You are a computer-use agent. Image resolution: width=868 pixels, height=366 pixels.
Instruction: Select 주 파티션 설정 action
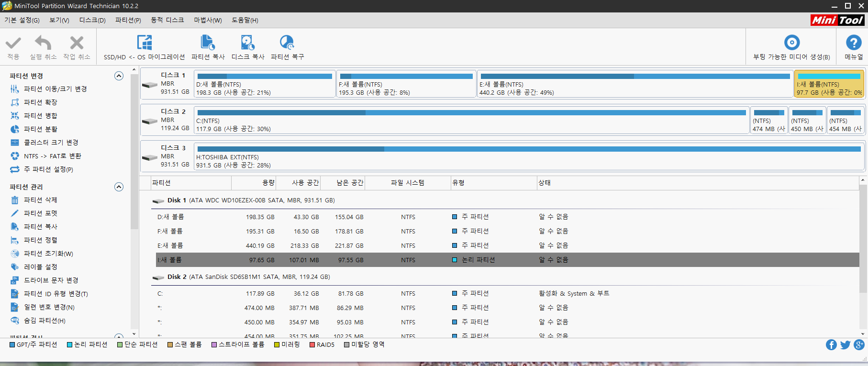coord(42,169)
